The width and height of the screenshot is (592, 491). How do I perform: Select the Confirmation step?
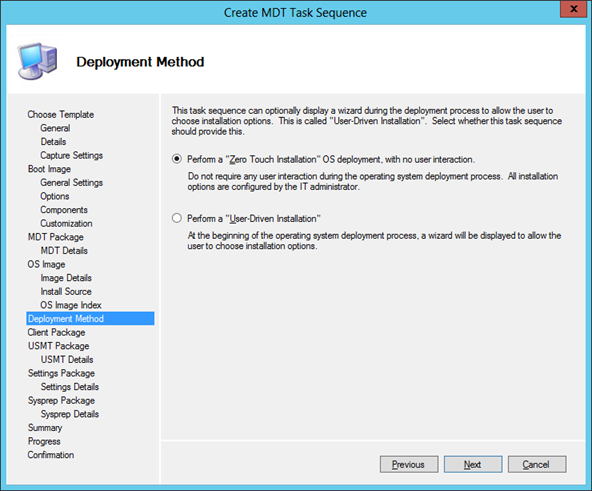51,455
